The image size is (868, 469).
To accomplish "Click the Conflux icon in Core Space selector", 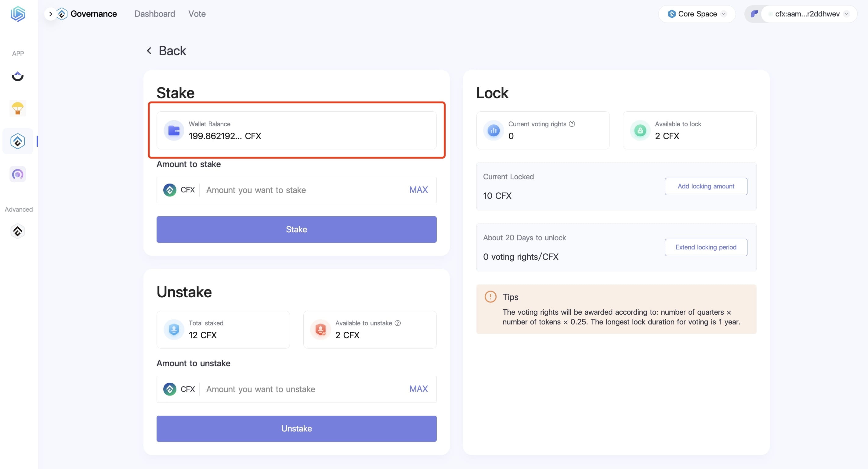I will tap(671, 14).
